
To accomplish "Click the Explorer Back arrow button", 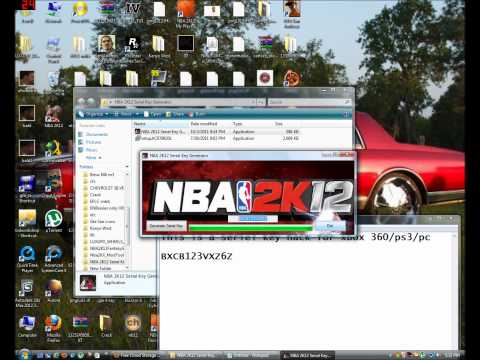I will click(82, 101).
